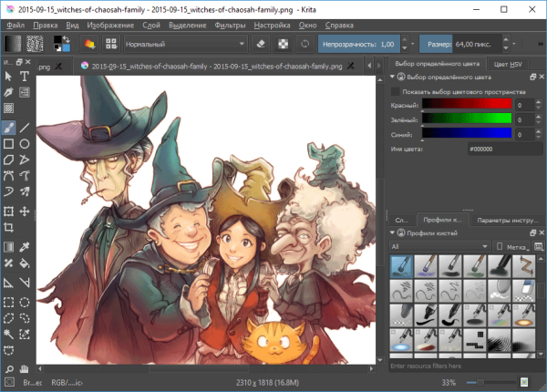Select the Freehand Brush tool

8,128
